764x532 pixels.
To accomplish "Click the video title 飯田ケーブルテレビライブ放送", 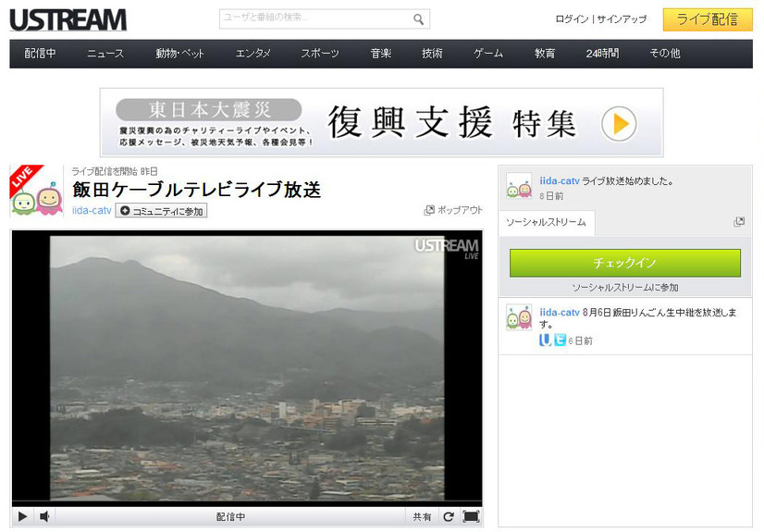I will click(197, 190).
